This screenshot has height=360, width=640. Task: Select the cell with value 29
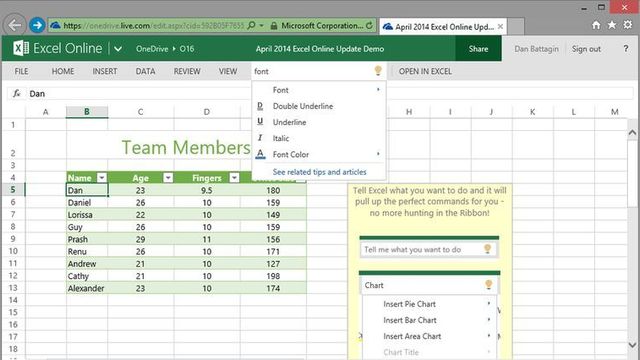(140, 239)
